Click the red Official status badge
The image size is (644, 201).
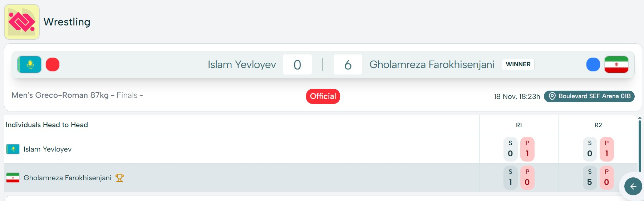coord(323,96)
